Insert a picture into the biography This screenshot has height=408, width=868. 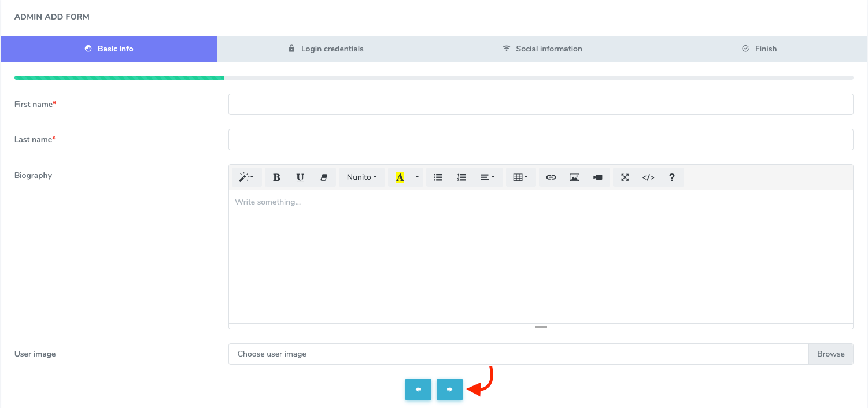(x=574, y=177)
